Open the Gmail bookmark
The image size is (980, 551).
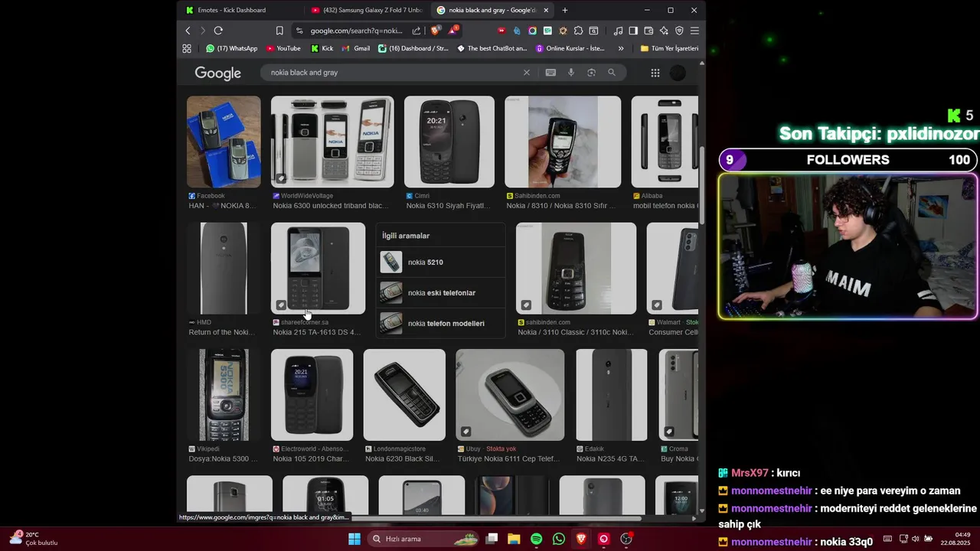point(356,48)
